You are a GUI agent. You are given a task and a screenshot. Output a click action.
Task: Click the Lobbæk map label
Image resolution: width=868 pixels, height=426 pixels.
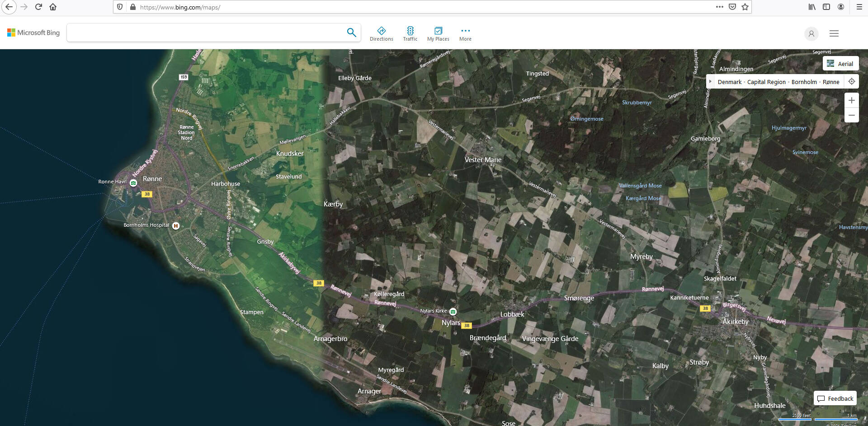coord(512,314)
